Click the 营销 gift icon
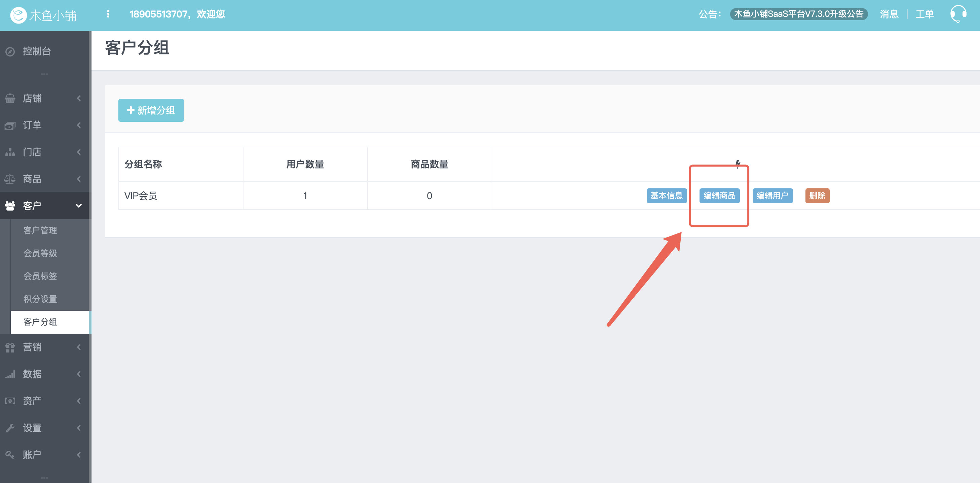Image resolution: width=980 pixels, height=483 pixels. 10,347
